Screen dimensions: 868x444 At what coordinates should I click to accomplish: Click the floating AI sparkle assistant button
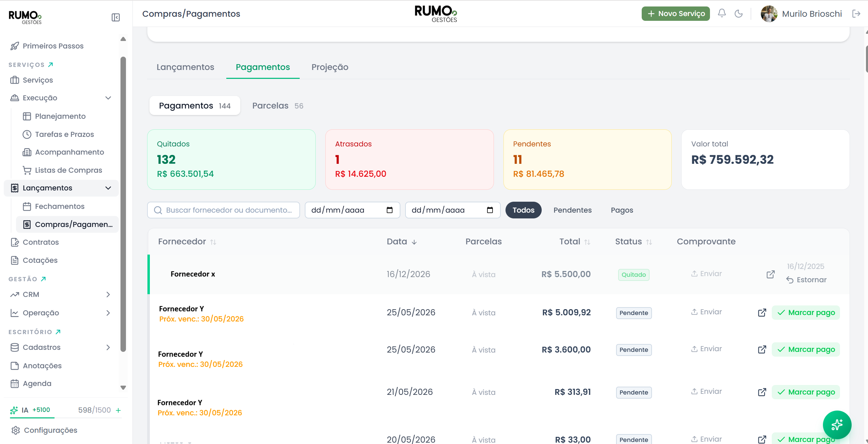[837, 425]
